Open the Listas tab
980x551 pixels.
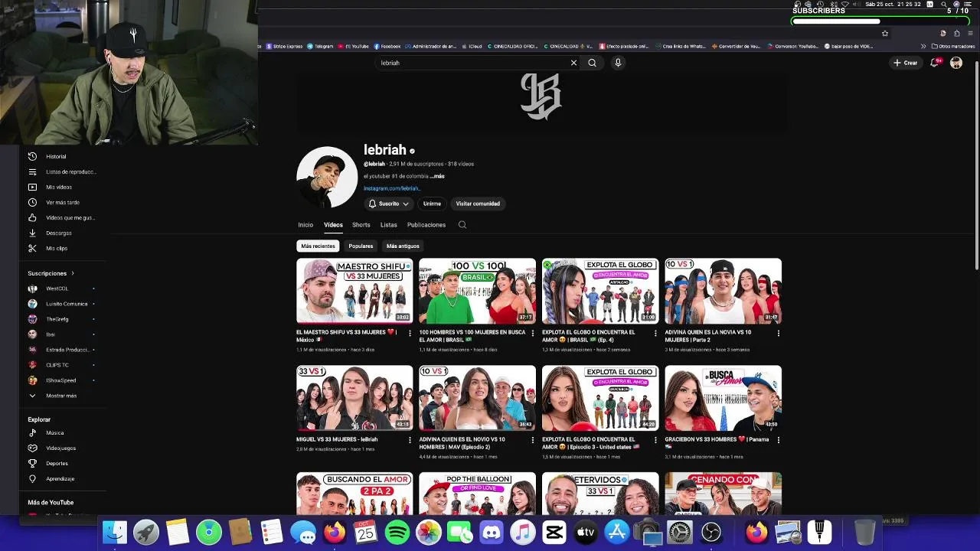[x=389, y=225]
